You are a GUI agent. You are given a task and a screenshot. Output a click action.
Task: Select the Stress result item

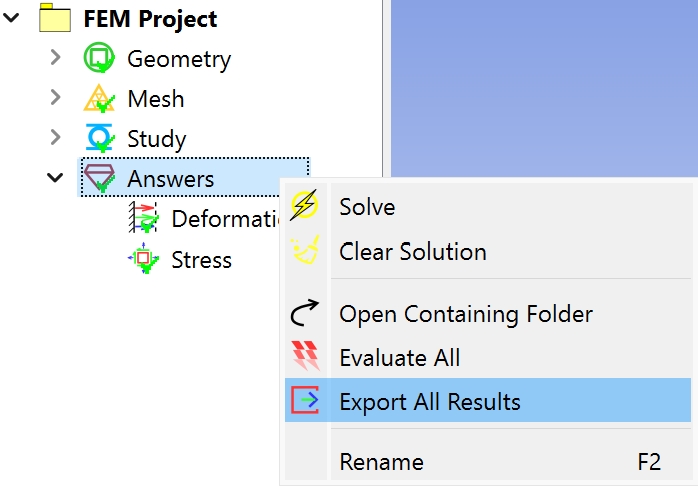coord(202,260)
